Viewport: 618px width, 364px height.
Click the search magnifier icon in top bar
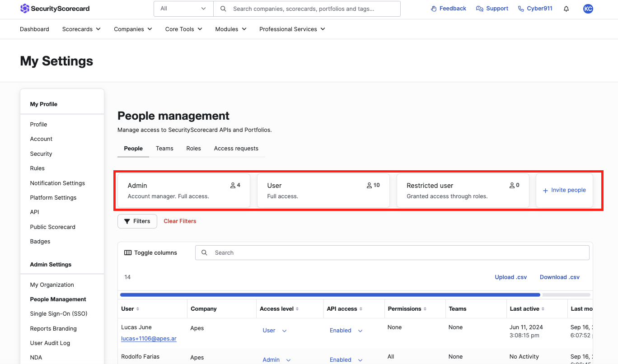pyautogui.click(x=223, y=9)
